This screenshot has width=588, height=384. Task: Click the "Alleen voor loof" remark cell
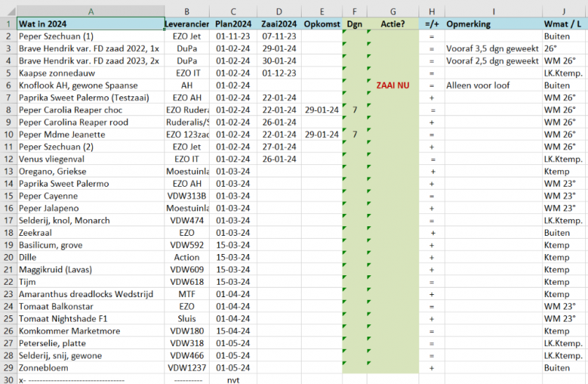click(x=493, y=85)
